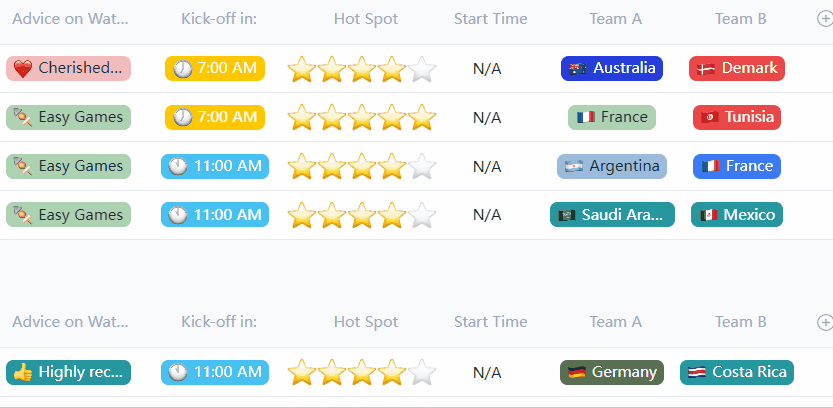Open the 7:00 AM kick-off tag in Australia row
This screenshot has height=408, width=833.
point(215,68)
